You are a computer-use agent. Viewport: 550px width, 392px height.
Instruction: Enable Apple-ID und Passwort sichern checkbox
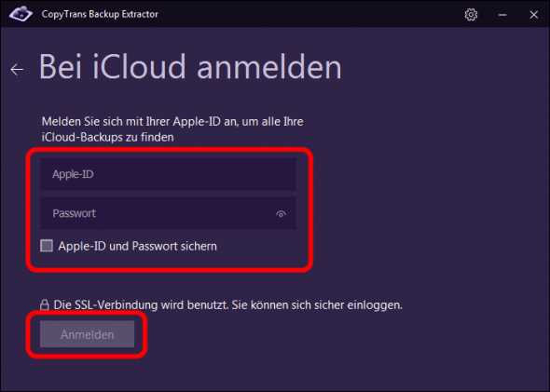click(x=47, y=246)
